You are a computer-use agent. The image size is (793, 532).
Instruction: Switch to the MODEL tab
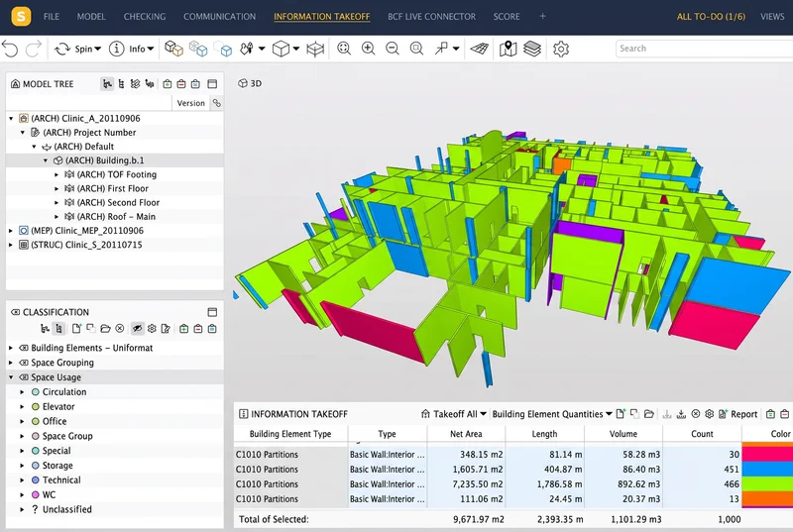91,16
